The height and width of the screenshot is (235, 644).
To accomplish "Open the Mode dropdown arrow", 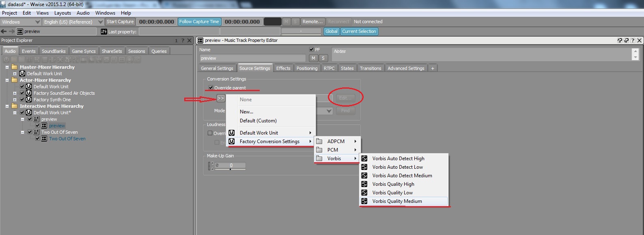I will click(329, 111).
